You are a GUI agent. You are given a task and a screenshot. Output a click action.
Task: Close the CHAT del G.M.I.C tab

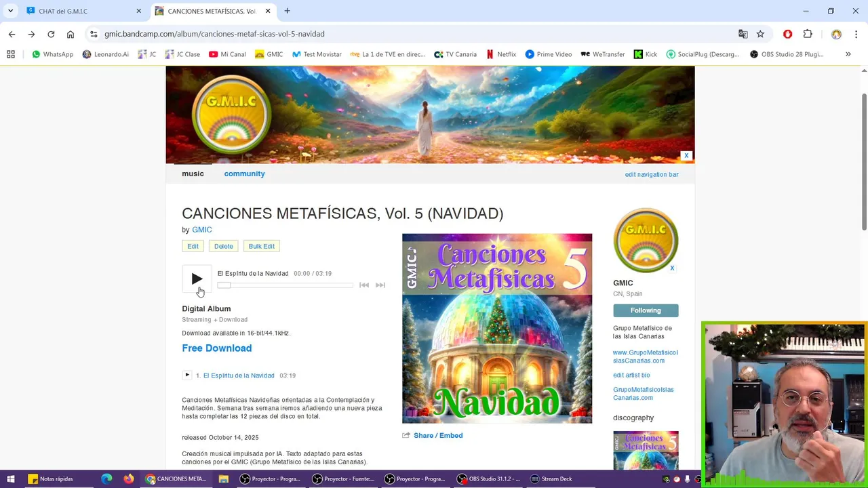pyautogui.click(x=139, y=11)
